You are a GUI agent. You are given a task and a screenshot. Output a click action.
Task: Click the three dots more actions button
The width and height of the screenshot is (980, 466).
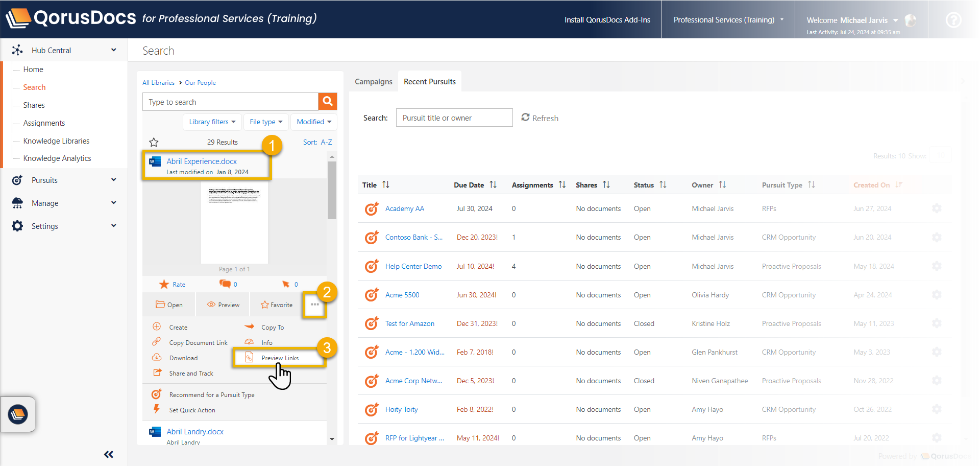tap(314, 305)
